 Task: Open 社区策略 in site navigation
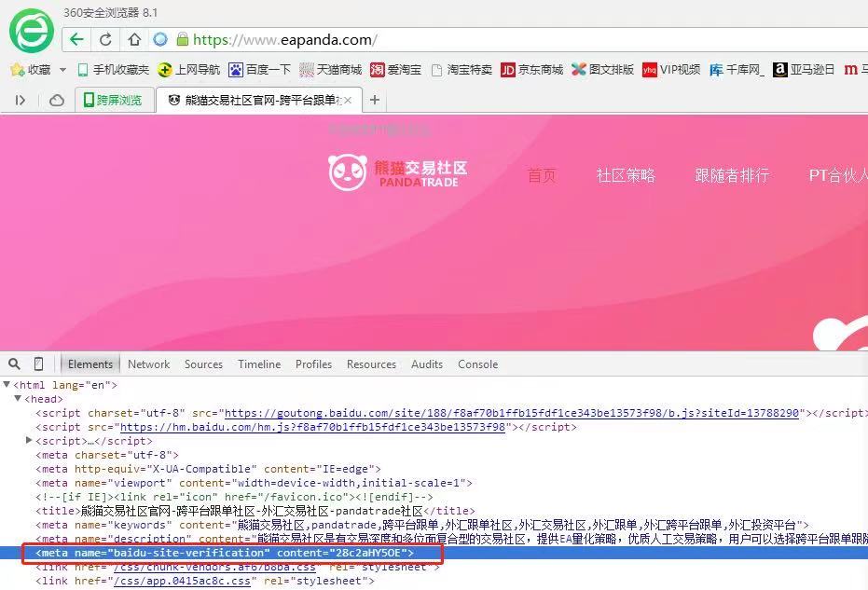[626, 175]
